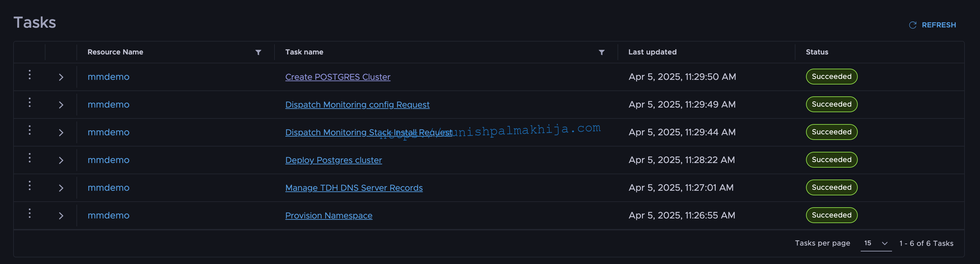Expand the Create POSTGRES Cluster task row
Image resolution: width=980 pixels, height=264 pixels.
61,77
